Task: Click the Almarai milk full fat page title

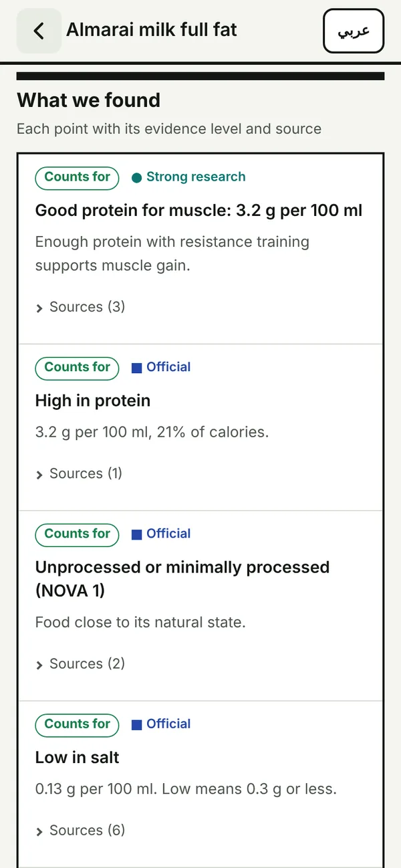Action: [x=152, y=29]
